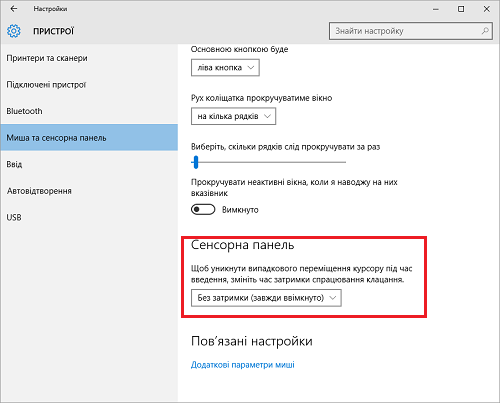Expand the 'на кілька рядків' dropdown
Image resolution: width=500 pixels, height=403 pixels.
click(x=233, y=116)
